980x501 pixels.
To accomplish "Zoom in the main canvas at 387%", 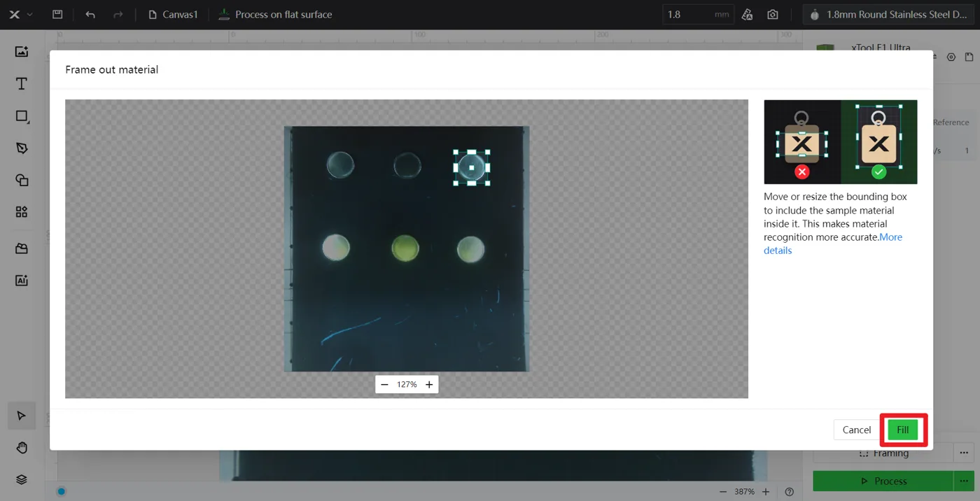I will coord(766,492).
